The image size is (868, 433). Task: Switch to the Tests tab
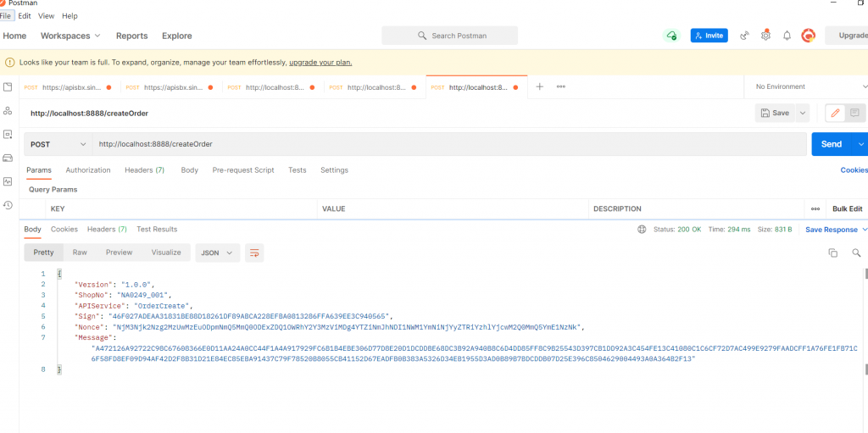point(298,170)
